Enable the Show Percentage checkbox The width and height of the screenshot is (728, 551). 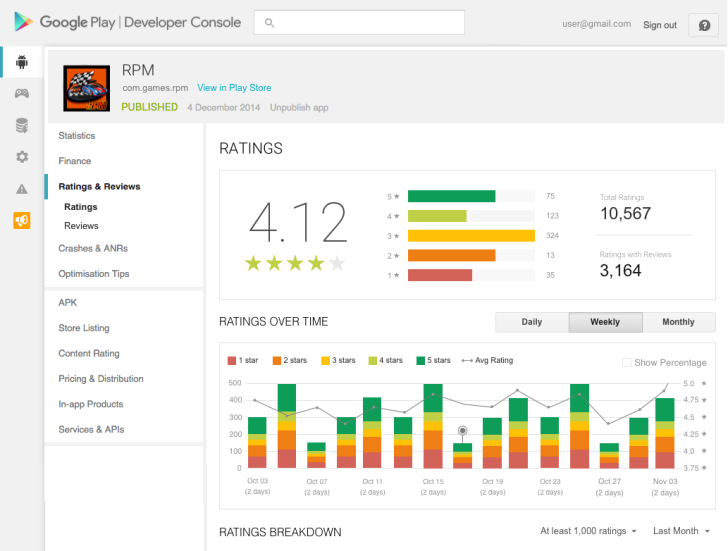tap(627, 363)
